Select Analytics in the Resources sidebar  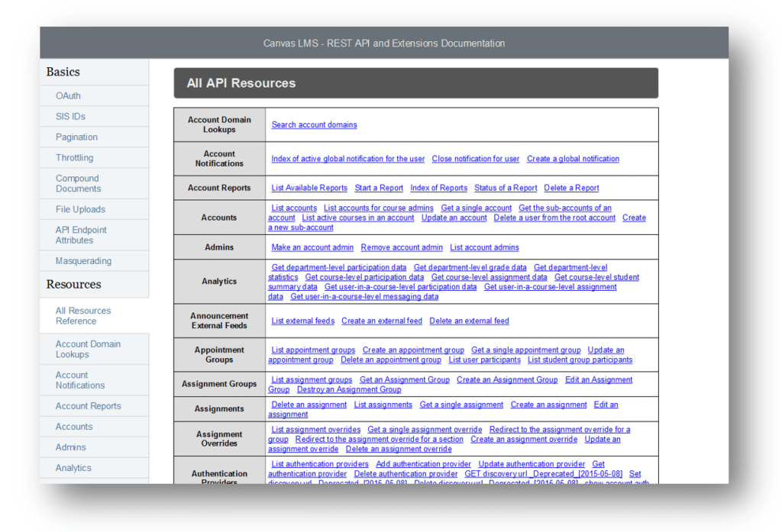click(73, 468)
